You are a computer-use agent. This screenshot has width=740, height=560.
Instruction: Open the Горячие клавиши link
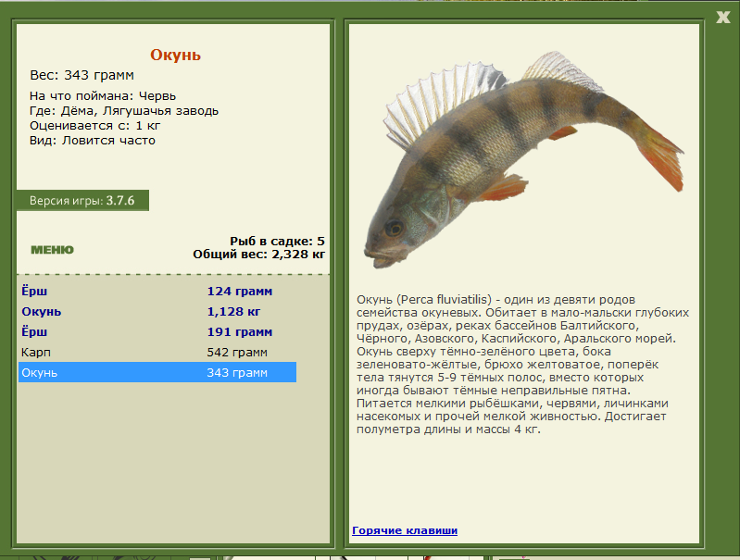tap(404, 530)
